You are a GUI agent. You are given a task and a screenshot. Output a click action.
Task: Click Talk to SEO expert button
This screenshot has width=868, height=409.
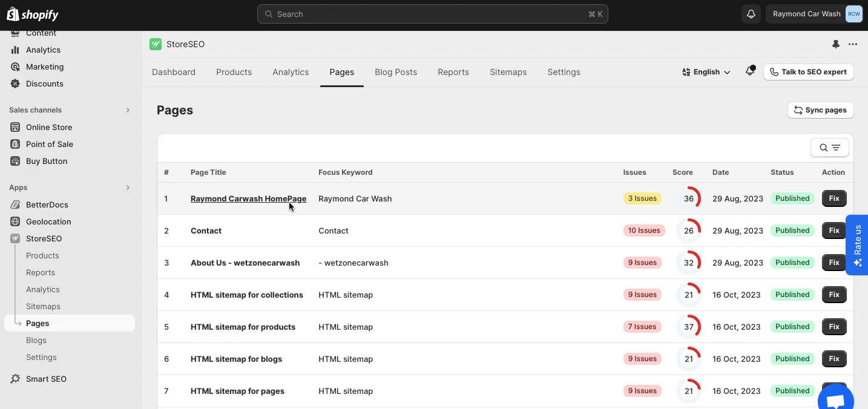tap(808, 72)
